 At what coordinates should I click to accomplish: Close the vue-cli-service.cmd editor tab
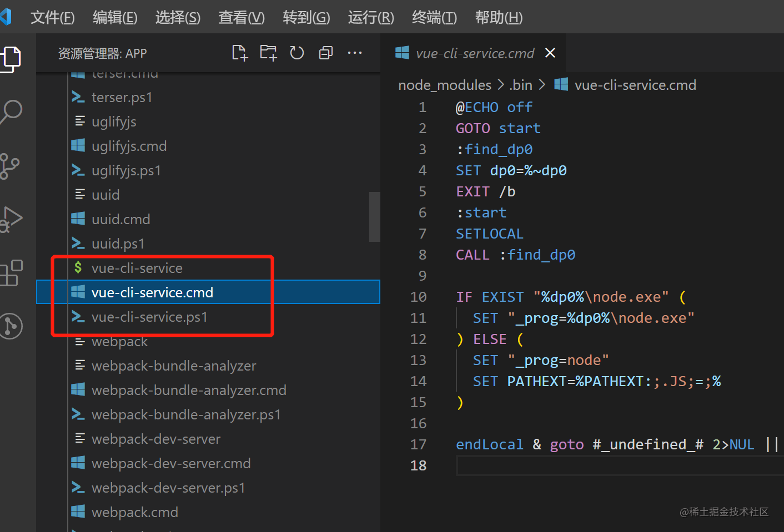[550, 53]
